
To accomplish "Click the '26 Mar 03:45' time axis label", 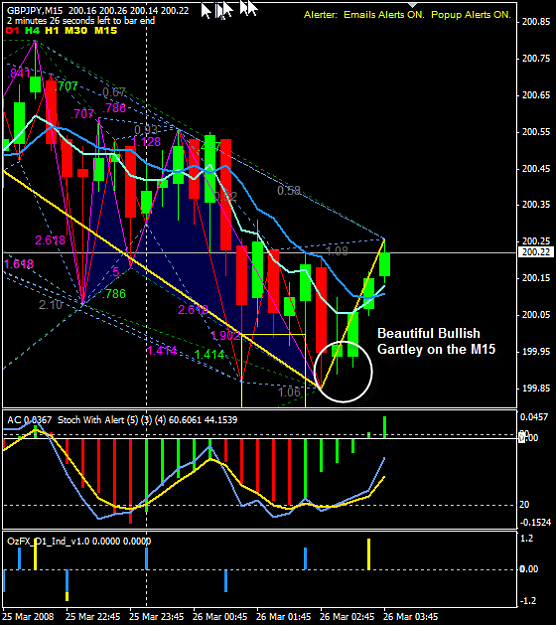I will (411, 617).
